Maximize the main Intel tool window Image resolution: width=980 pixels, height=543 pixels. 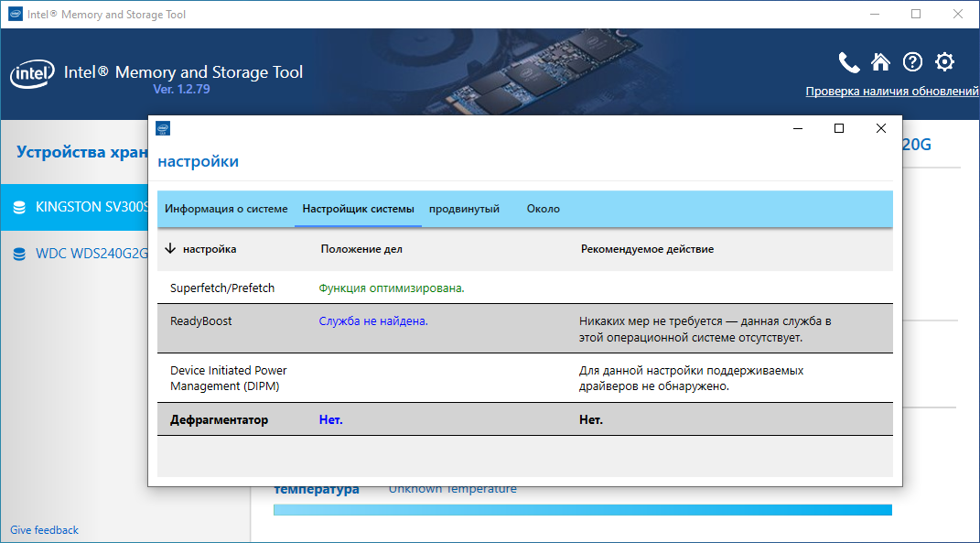916,14
